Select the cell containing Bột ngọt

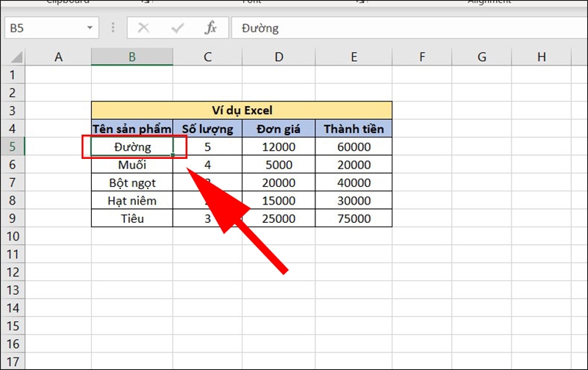pos(132,182)
